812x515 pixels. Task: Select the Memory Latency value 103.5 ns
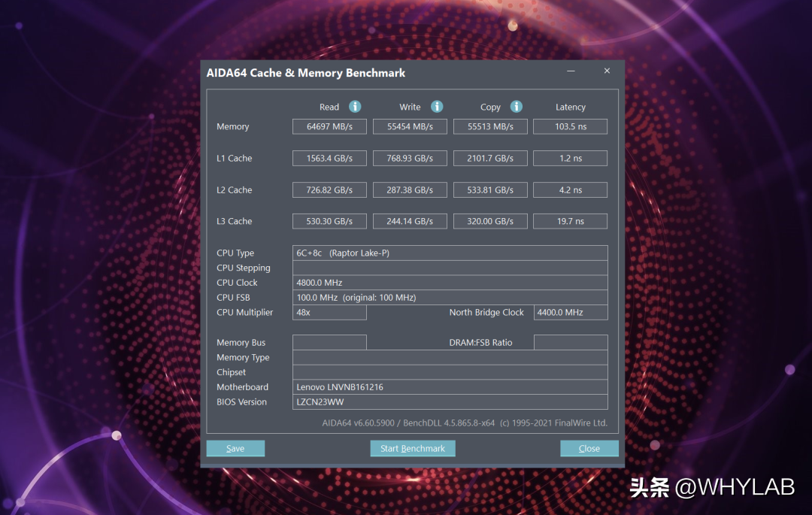[570, 127]
